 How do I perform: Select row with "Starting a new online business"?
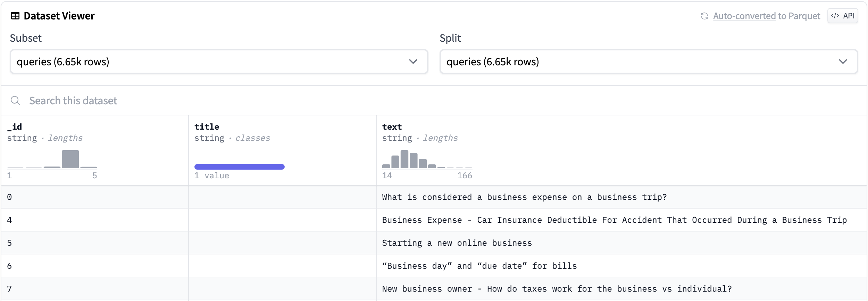tap(457, 243)
